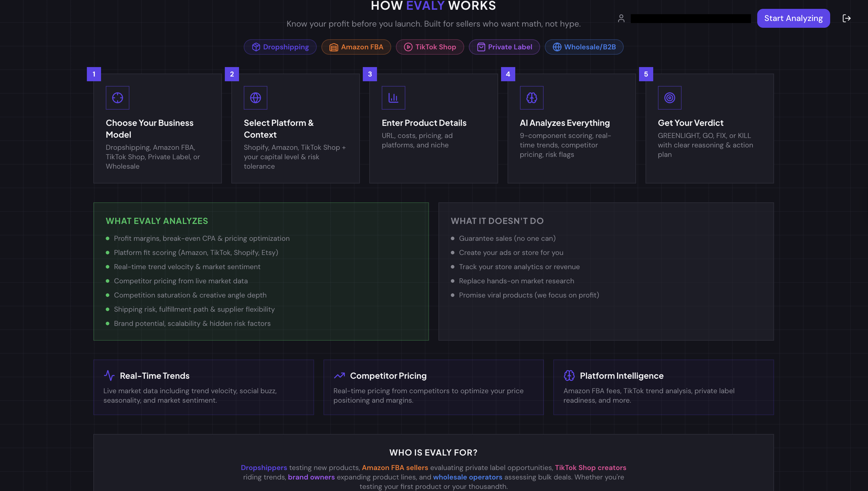Switch to the Amazon FBA model
This screenshot has width=868, height=491.
pyautogui.click(x=356, y=47)
